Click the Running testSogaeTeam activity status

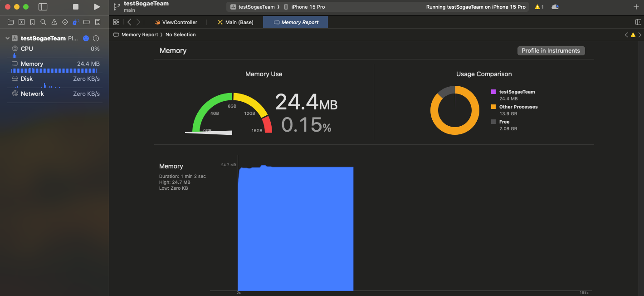(x=476, y=7)
